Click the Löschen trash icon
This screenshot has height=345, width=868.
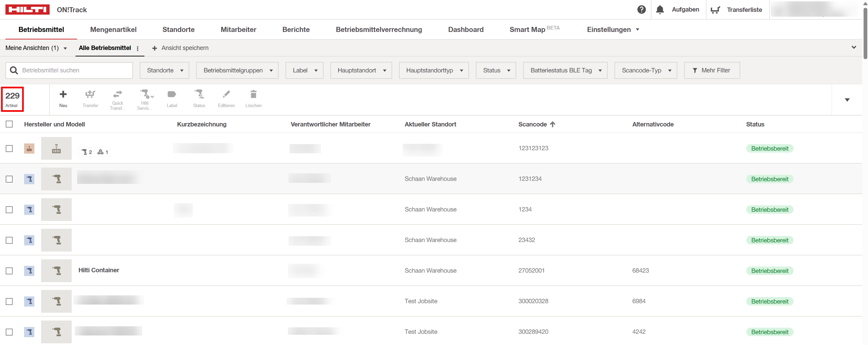pos(253,94)
